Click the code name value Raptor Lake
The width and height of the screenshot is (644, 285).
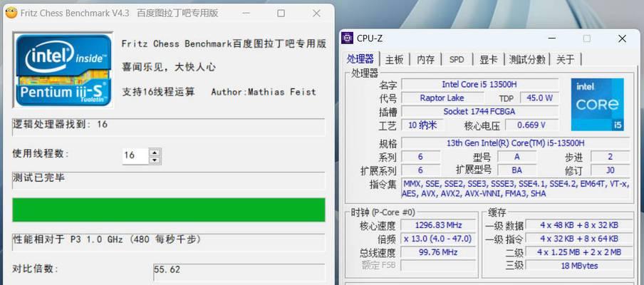442,98
